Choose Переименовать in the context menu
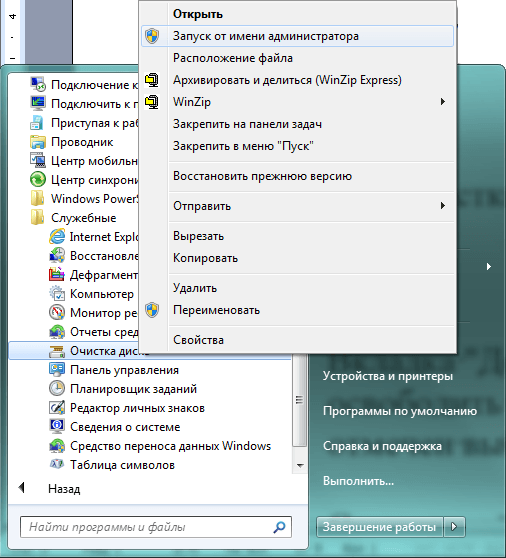The image size is (506, 558). [216, 310]
